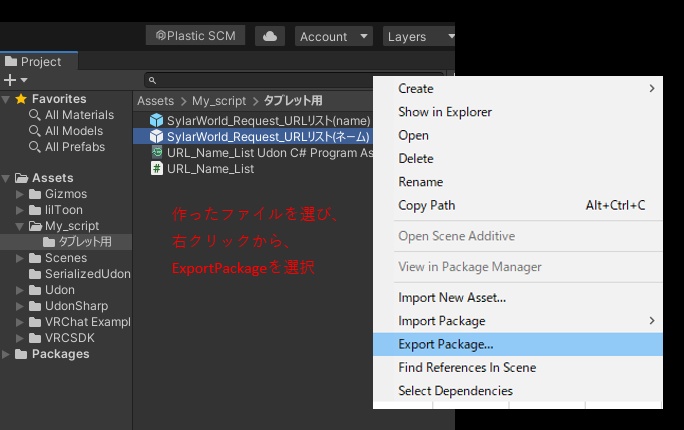Click the SerializedUdon folder icon

[35, 274]
